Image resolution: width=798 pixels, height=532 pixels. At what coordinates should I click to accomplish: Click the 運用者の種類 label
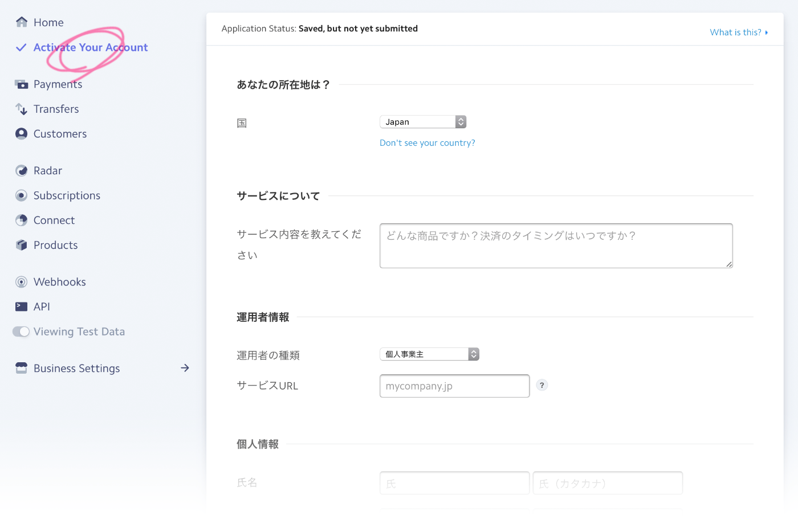[268, 355]
